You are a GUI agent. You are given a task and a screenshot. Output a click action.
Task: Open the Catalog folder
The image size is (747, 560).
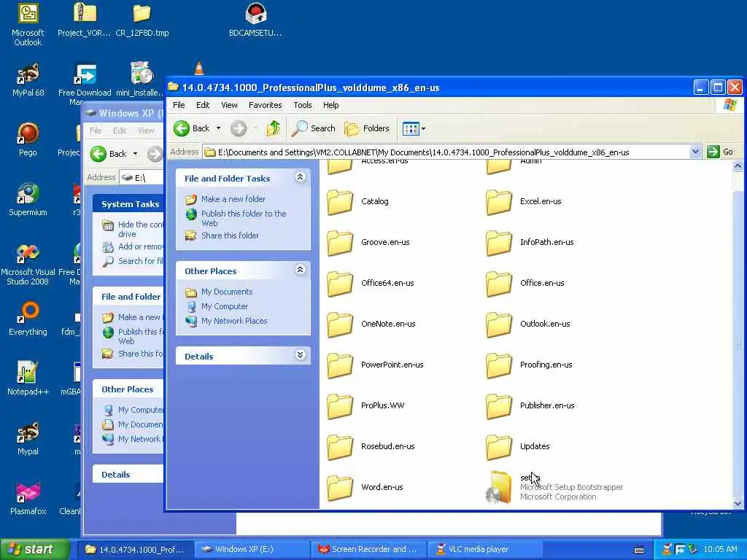[357, 202]
